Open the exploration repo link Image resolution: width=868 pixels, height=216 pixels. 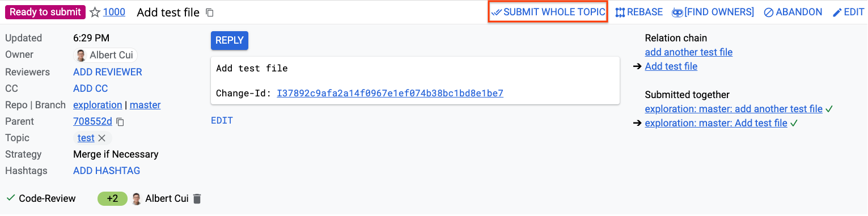coord(98,105)
